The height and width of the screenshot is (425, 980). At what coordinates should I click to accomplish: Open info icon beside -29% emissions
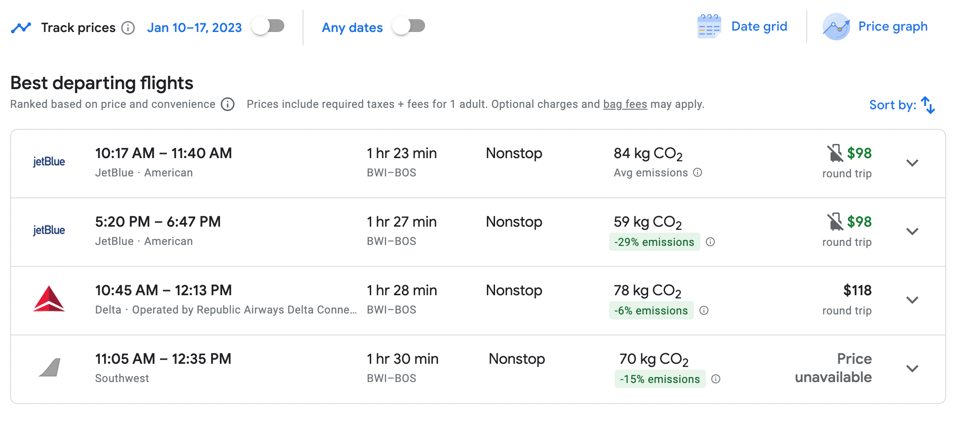(x=710, y=242)
